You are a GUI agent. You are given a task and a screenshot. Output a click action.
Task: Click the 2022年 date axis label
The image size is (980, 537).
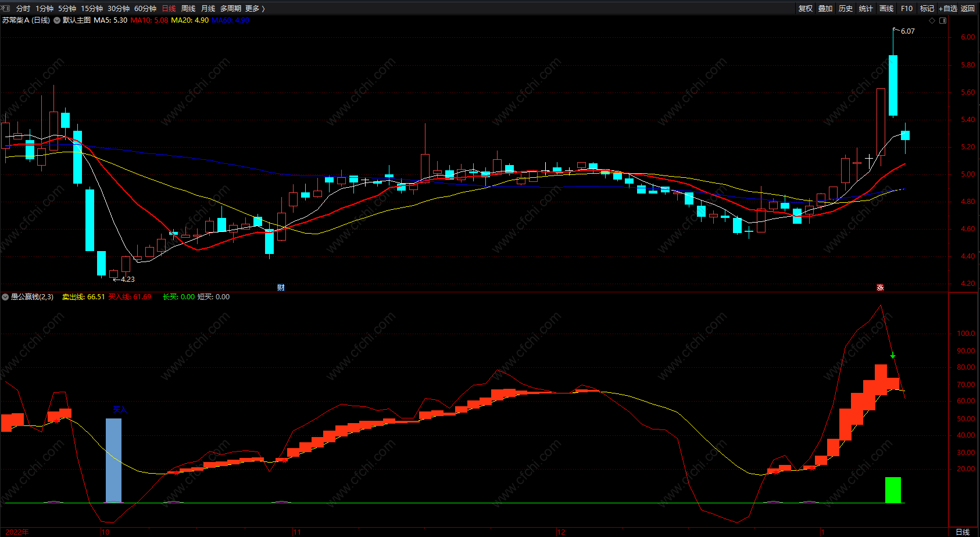17,532
